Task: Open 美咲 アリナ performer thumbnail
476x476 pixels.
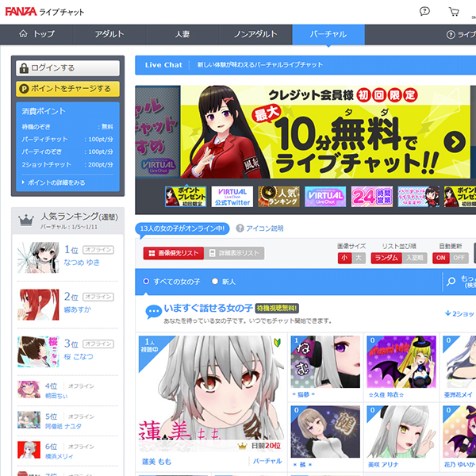Action: click(x=401, y=432)
